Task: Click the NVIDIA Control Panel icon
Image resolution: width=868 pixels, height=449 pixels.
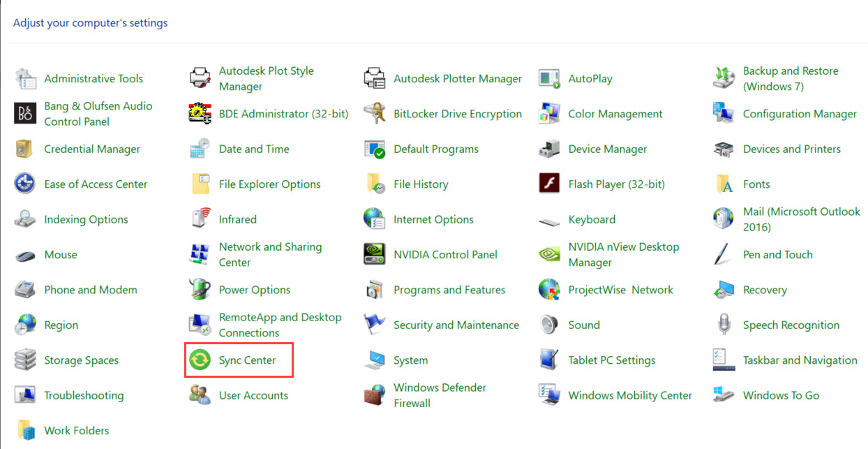Action: [375, 255]
